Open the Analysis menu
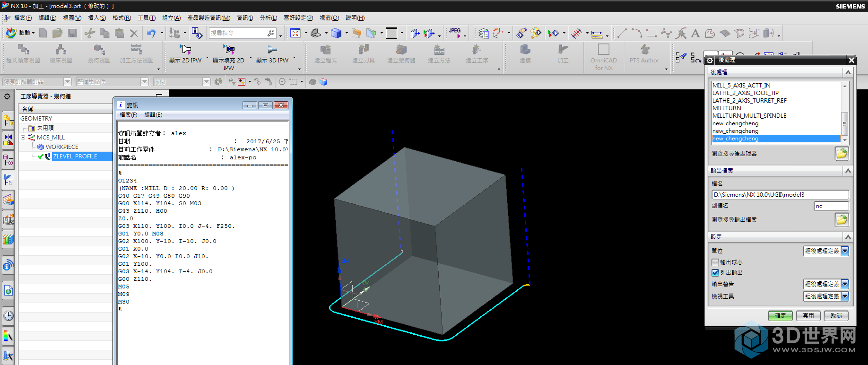The width and height of the screenshot is (868, 365). pyautogui.click(x=269, y=18)
